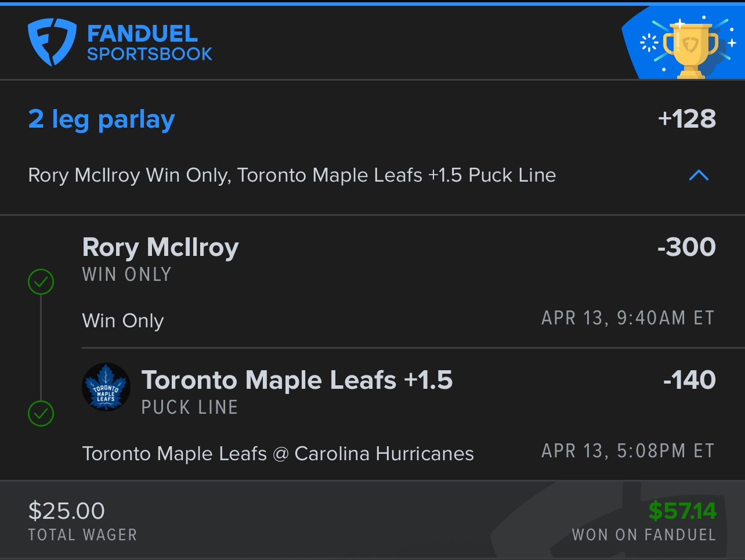Click the +128 parlay odds
The width and height of the screenshot is (745, 560).
click(687, 120)
